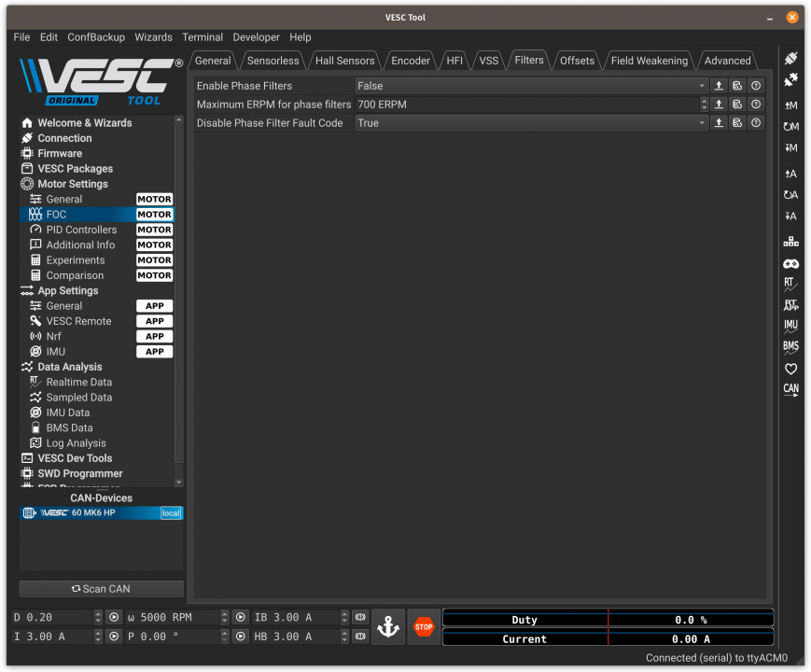811x672 pixels.
Task: Switch to the Field Weakening tab
Action: [x=649, y=61]
